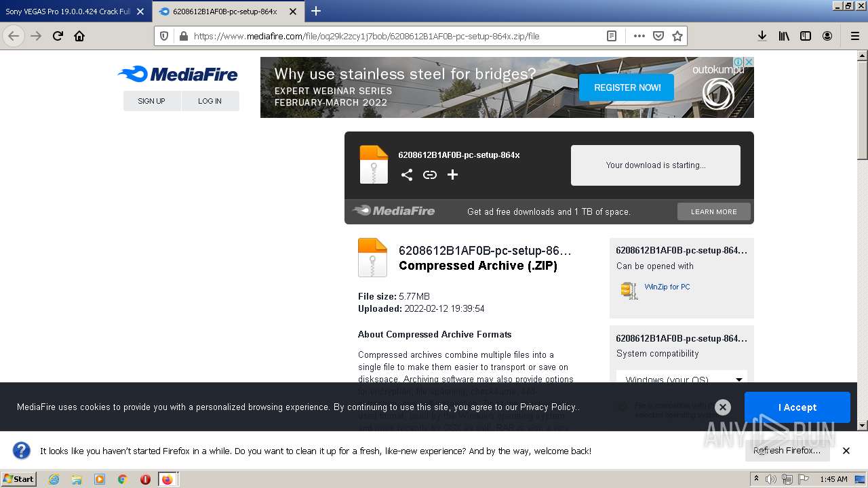
Task: Click Your download is starting box
Action: point(655,165)
